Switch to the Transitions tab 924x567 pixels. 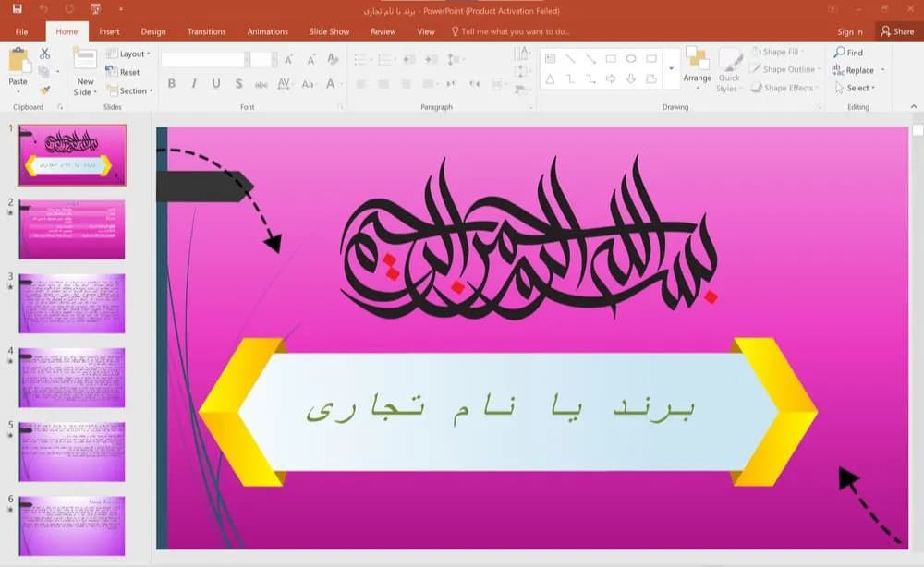click(x=206, y=31)
